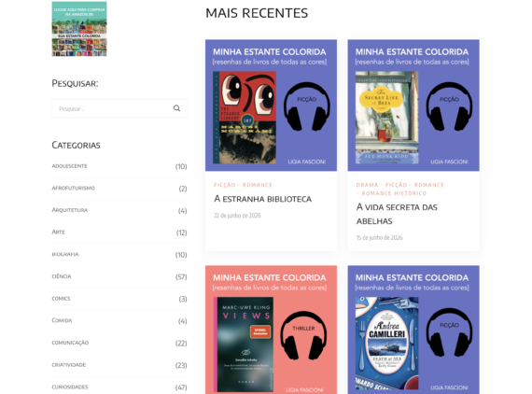Open the Ciência category
Image resolution: width=532 pixels, height=394 pixels.
click(x=62, y=276)
